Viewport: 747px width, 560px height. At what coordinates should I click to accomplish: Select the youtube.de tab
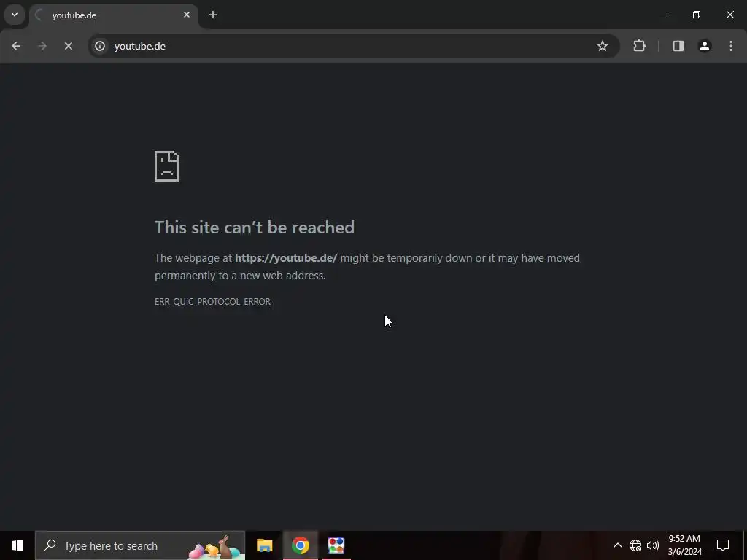113,15
